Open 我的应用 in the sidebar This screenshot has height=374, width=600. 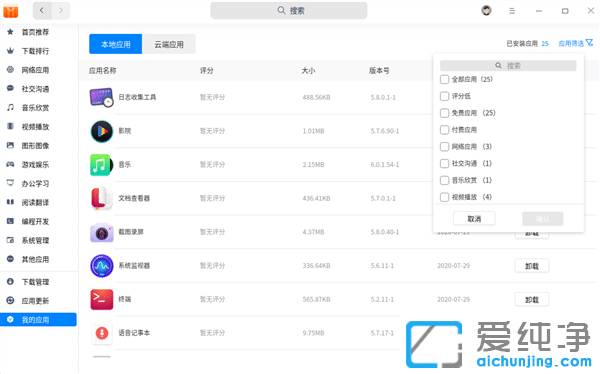click(x=39, y=320)
